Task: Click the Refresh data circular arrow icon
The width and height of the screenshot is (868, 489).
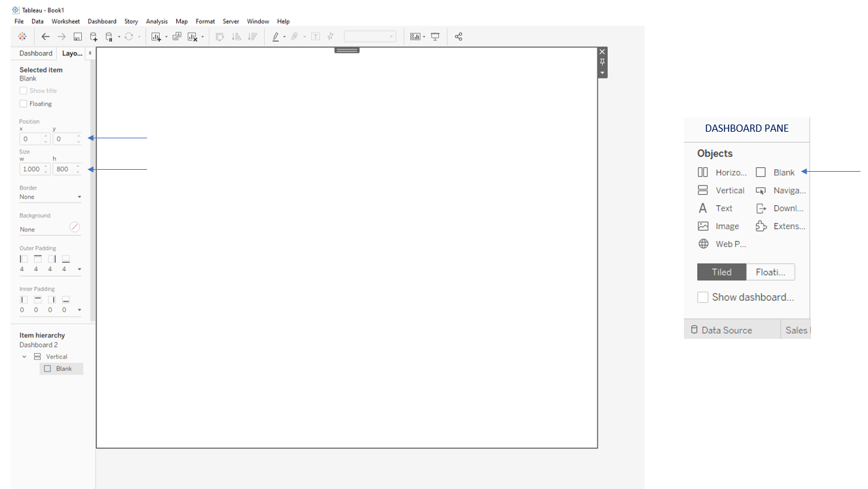Action: [x=129, y=37]
